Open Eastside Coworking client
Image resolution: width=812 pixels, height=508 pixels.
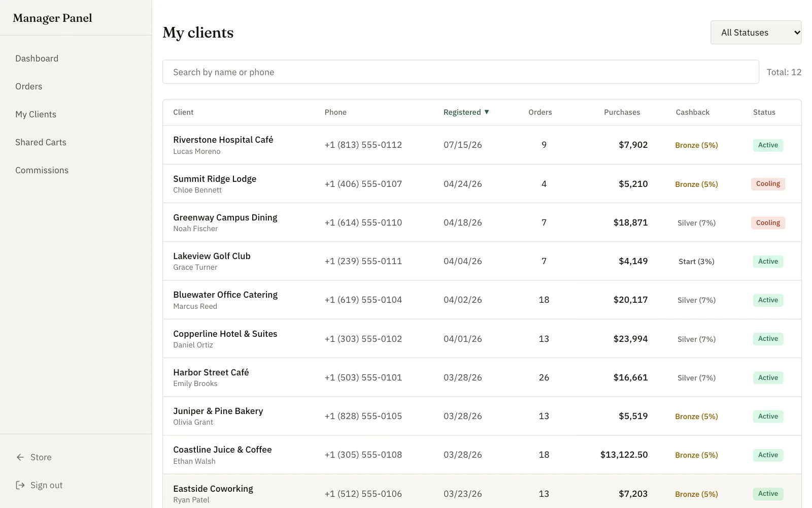tap(482, 491)
